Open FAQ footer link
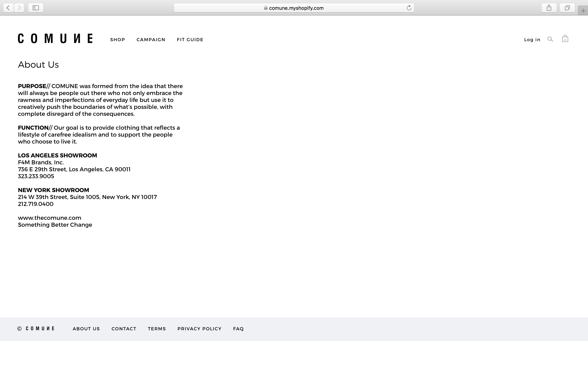 [x=238, y=329]
